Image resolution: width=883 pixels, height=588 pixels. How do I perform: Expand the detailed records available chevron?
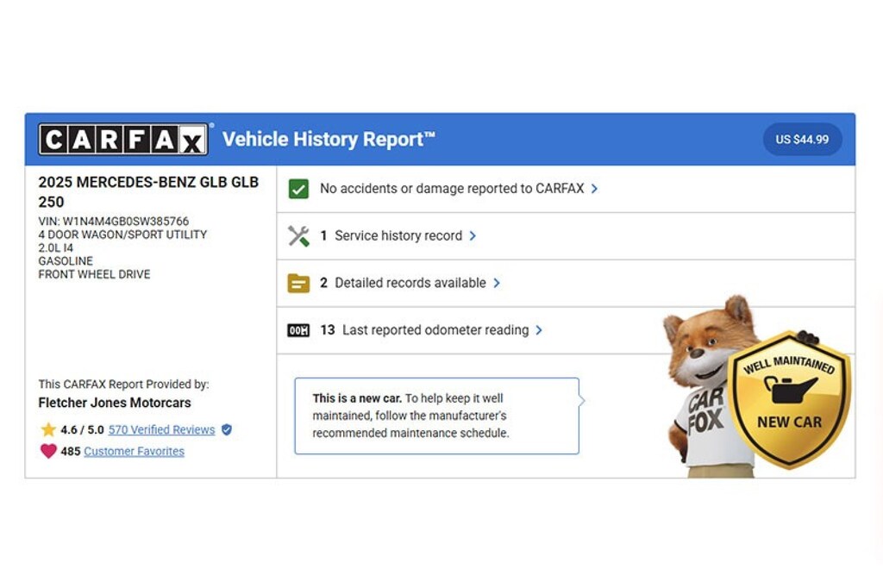[497, 283]
